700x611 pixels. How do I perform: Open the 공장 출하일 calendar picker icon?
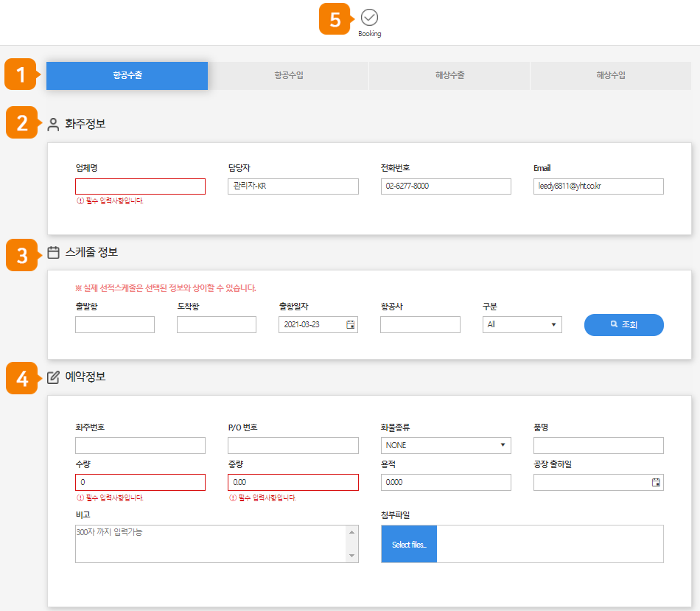click(656, 482)
